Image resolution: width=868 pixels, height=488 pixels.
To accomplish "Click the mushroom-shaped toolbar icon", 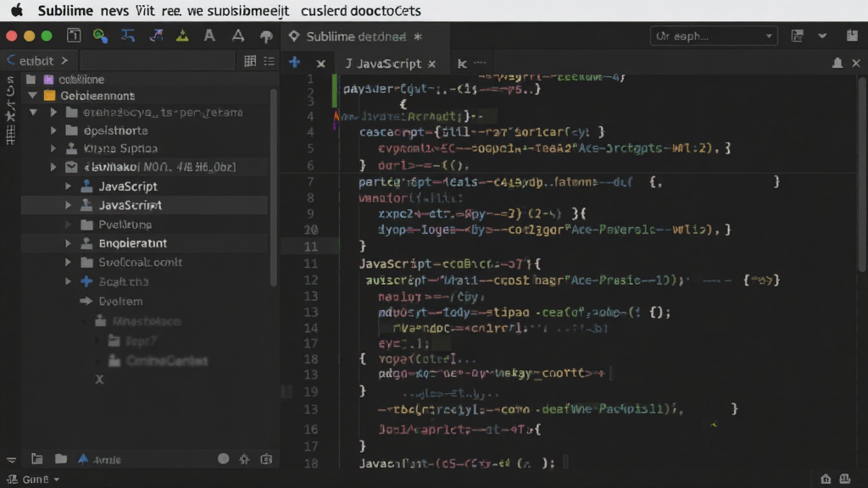I will [266, 36].
